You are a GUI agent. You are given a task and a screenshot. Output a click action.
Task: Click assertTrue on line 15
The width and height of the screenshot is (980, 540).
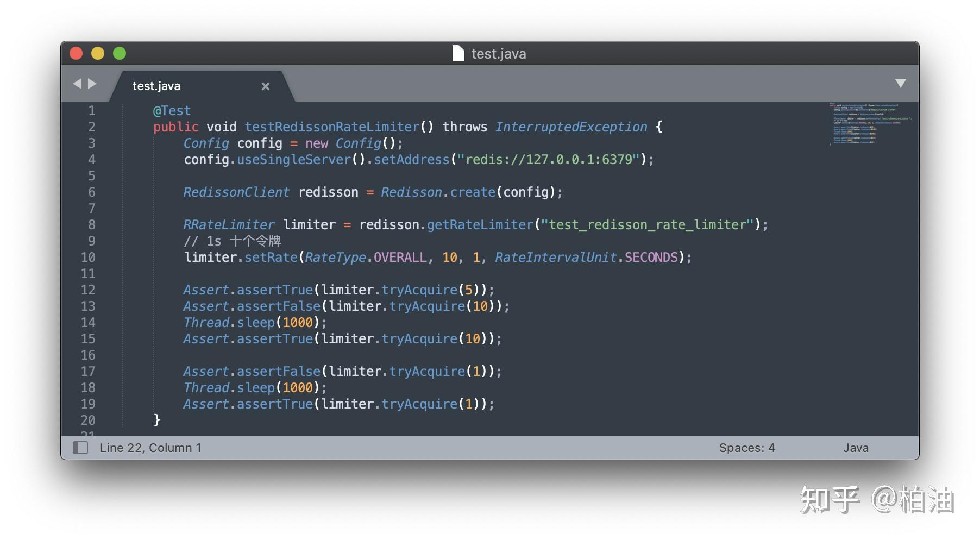click(275, 339)
